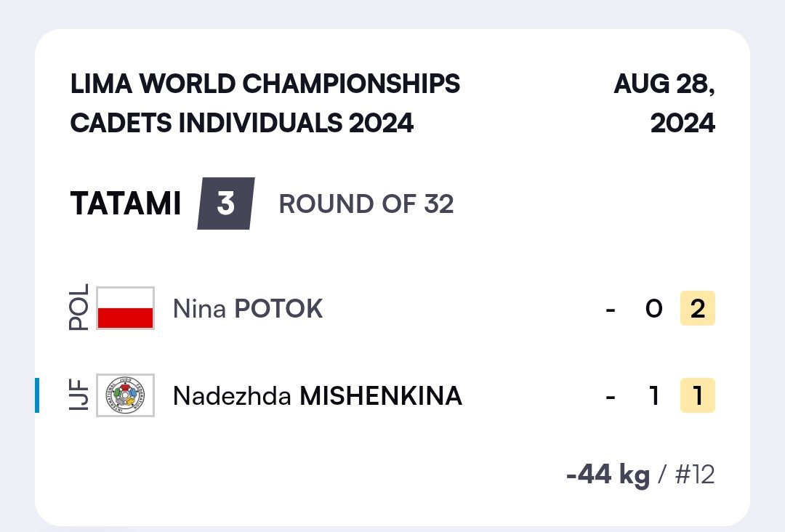Image resolution: width=785 pixels, height=532 pixels.
Task: Click Mishenkina's waza-ari score of 1
Action: pos(654,396)
